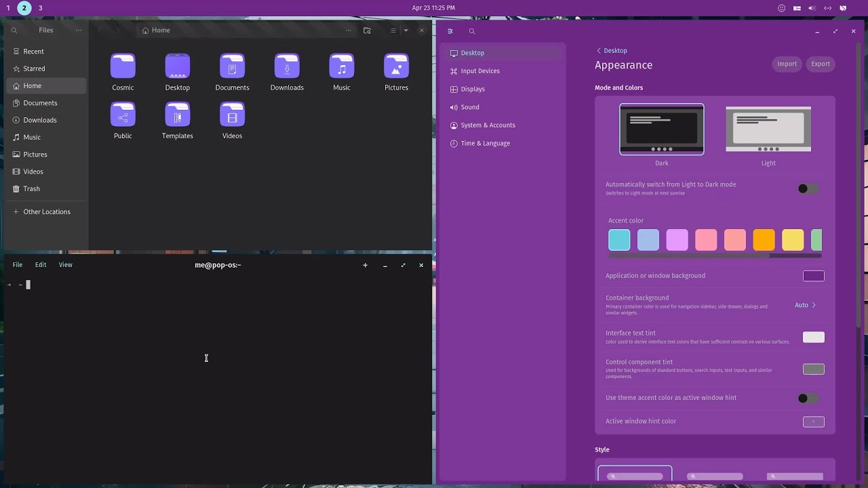Select the Dark mode option

(x=661, y=129)
